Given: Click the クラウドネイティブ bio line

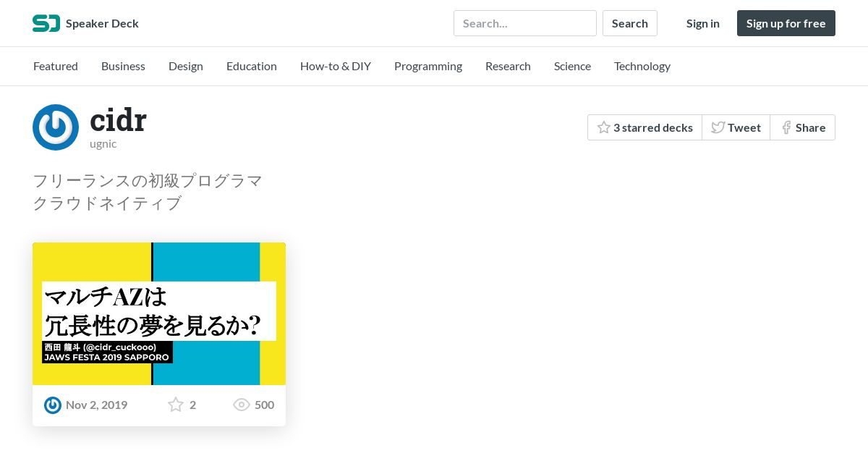Looking at the screenshot, I should tap(107, 203).
